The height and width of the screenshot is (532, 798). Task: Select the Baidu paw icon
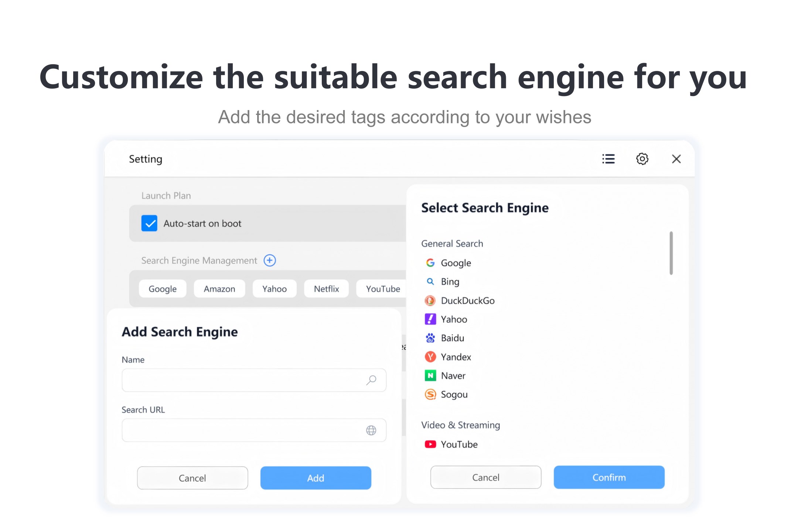(430, 338)
